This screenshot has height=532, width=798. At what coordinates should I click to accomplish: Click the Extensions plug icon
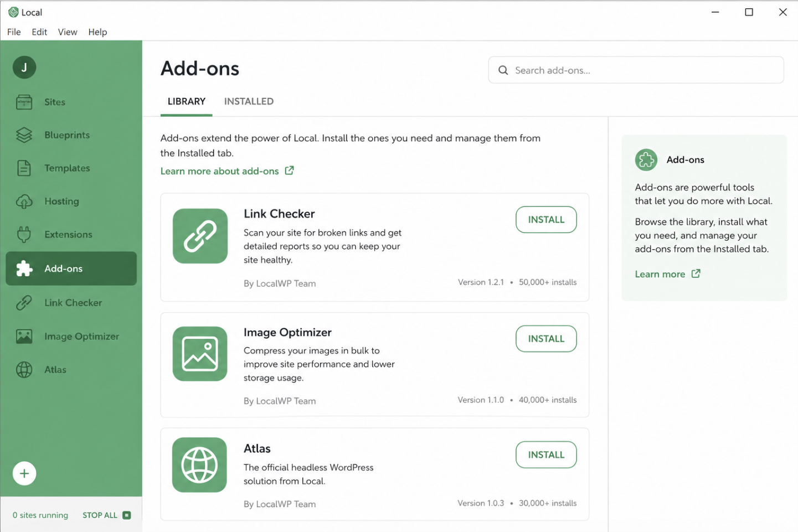pos(24,235)
